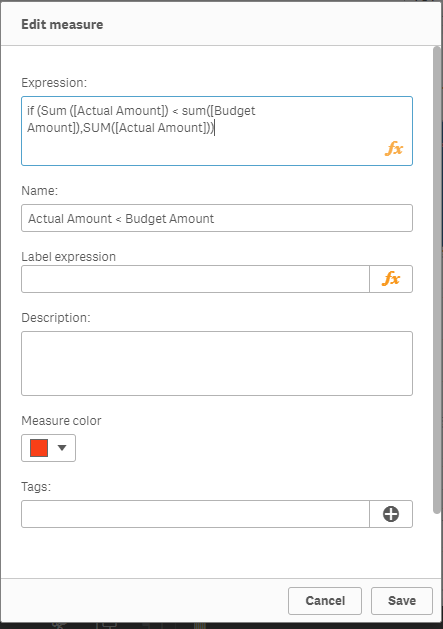Click the Expression: field label

54,83
